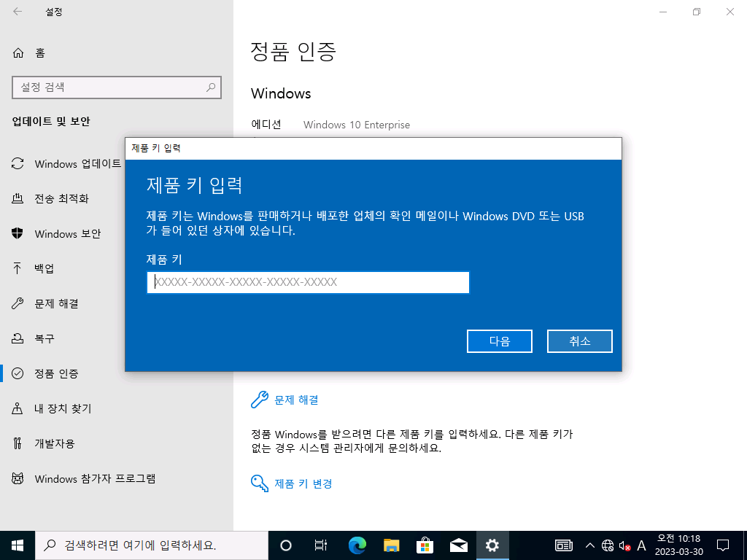Open the taskbar clock and date
The image size is (747, 560).
679,545
